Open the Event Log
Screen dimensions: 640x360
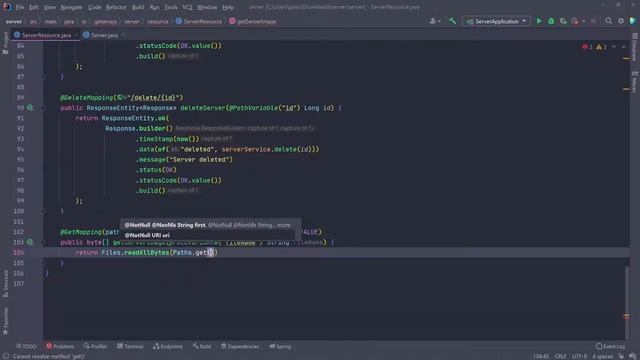click(x=610, y=346)
